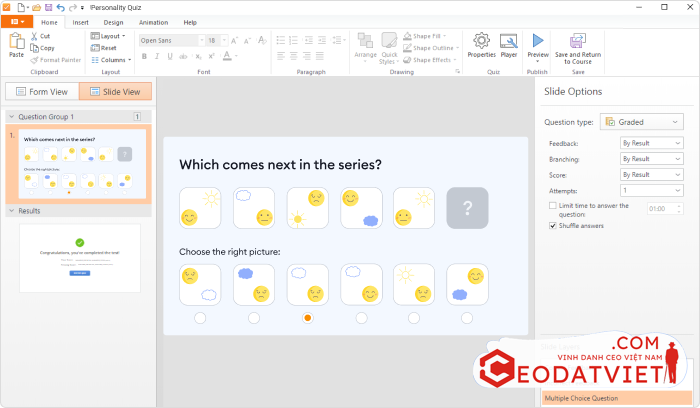Image resolution: width=700 pixels, height=408 pixels.
Task: Click the Undo arrow in title bar
Action: pos(61,7)
